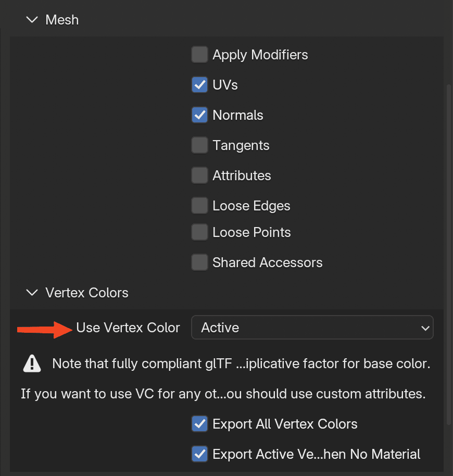
Task: Open the Use Vertex Color dropdown
Action: 312,327
